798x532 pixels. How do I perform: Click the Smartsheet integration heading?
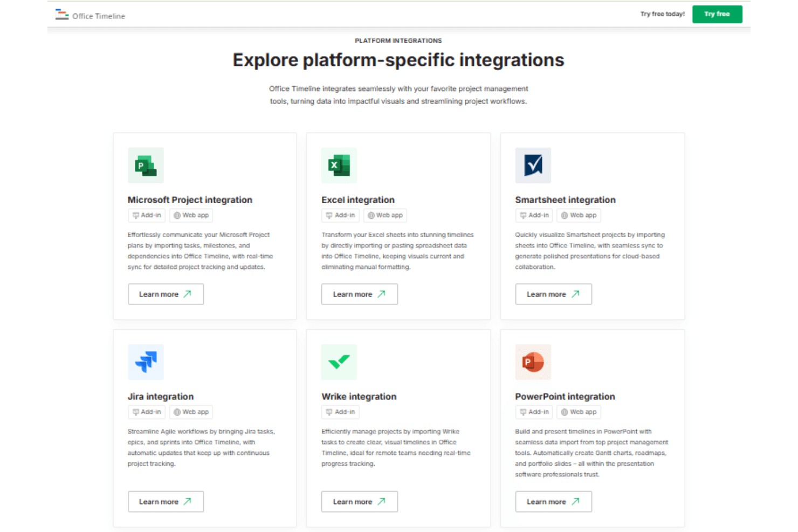click(x=565, y=200)
